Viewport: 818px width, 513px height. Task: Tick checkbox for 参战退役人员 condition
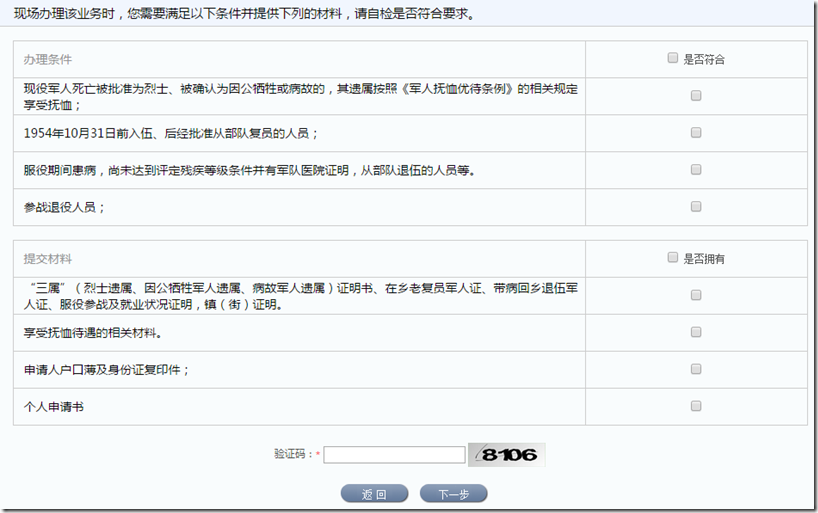click(x=696, y=207)
